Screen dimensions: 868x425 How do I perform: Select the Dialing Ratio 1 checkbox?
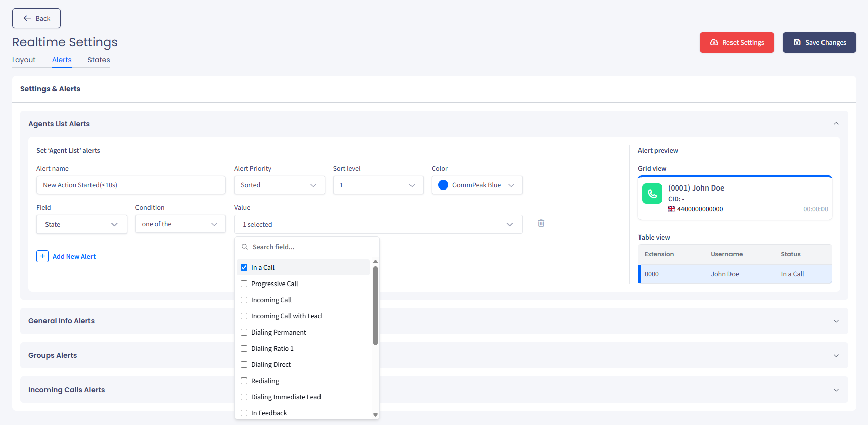pos(244,348)
